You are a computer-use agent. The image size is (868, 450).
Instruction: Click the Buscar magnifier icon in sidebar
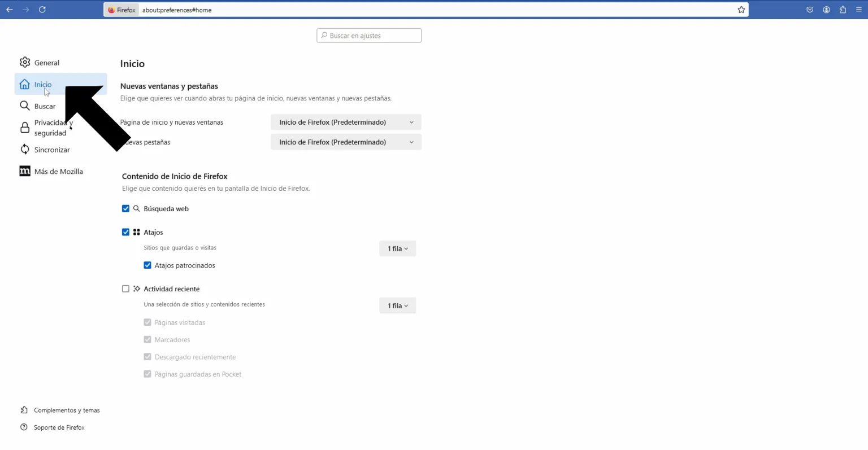point(25,106)
